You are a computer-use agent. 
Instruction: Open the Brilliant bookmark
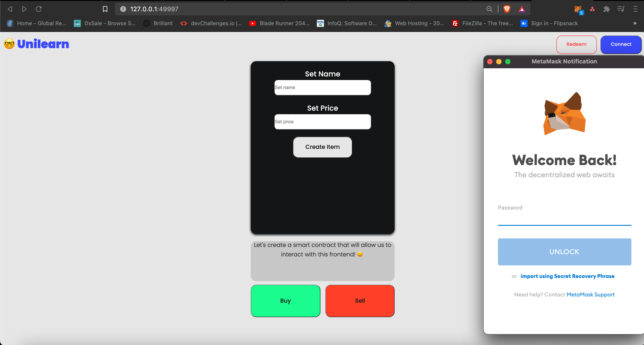pos(158,23)
